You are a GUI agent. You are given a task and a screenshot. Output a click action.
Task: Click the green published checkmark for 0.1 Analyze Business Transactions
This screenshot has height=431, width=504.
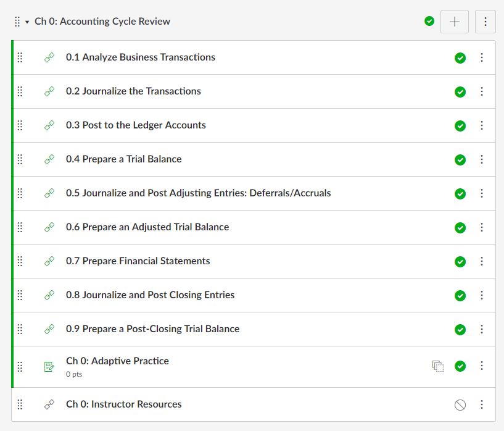tap(460, 57)
